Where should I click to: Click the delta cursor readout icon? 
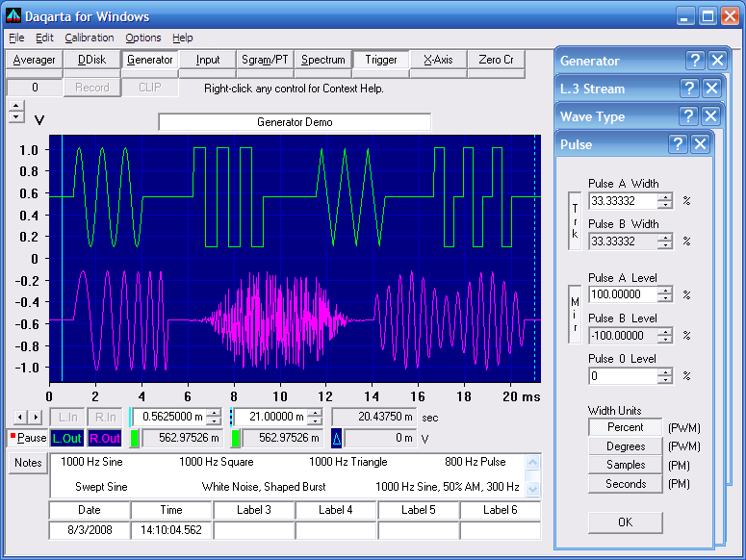pos(337,438)
